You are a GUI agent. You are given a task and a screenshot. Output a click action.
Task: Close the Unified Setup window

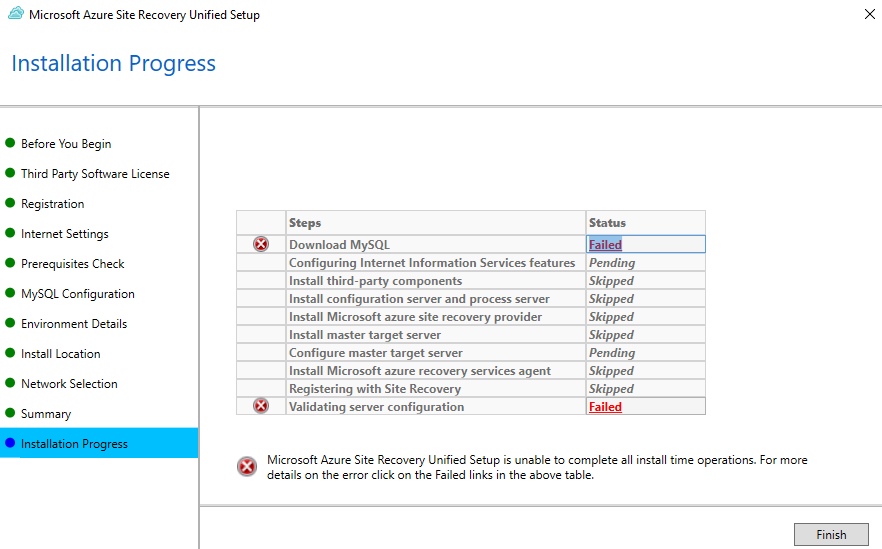(x=870, y=14)
